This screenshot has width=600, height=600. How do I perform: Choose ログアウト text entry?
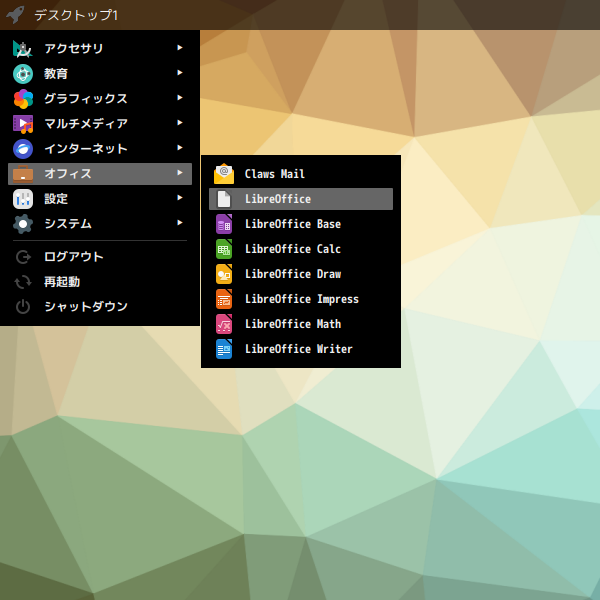click(x=74, y=257)
